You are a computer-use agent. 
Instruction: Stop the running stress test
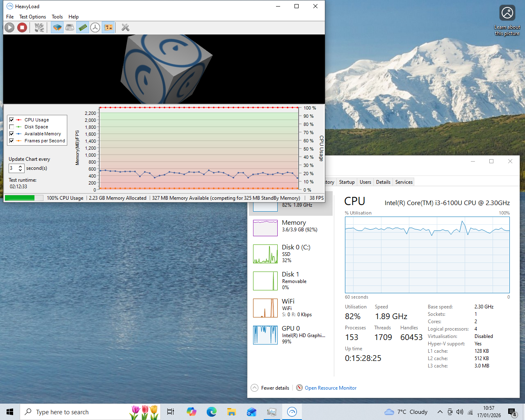[22, 27]
